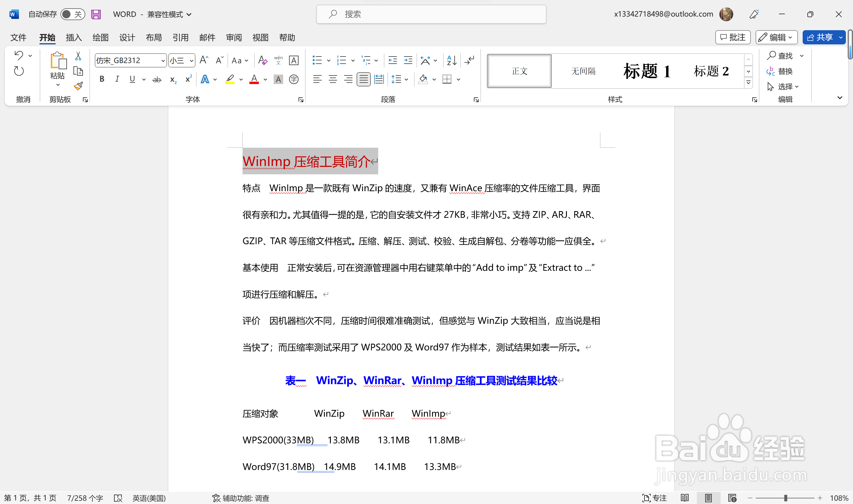This screenshot has height=504, width=853.
Task: Toggle Bold formatting
Action: coord(102,80)
